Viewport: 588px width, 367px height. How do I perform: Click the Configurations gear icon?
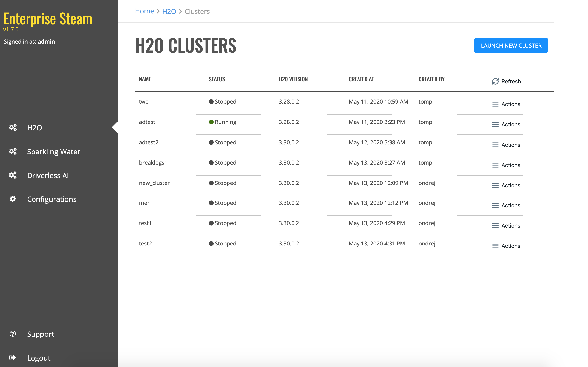pos(13,199)
